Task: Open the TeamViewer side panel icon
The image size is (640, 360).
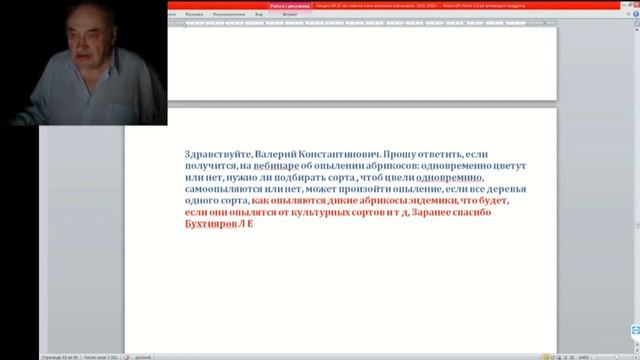Action: point(636,330)
